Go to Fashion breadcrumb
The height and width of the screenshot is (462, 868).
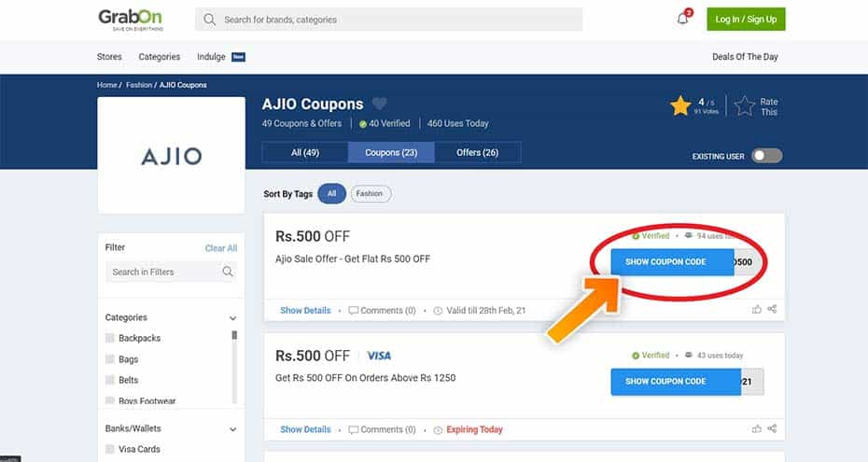[139, 85]
